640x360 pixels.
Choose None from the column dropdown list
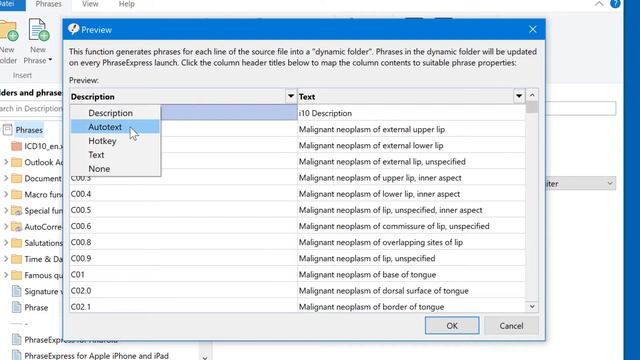click(115, 169)
